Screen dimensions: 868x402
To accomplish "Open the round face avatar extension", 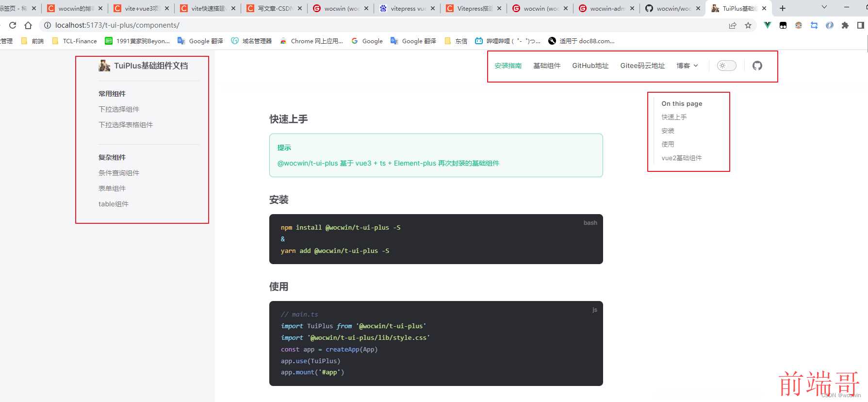I will point(799,25).
